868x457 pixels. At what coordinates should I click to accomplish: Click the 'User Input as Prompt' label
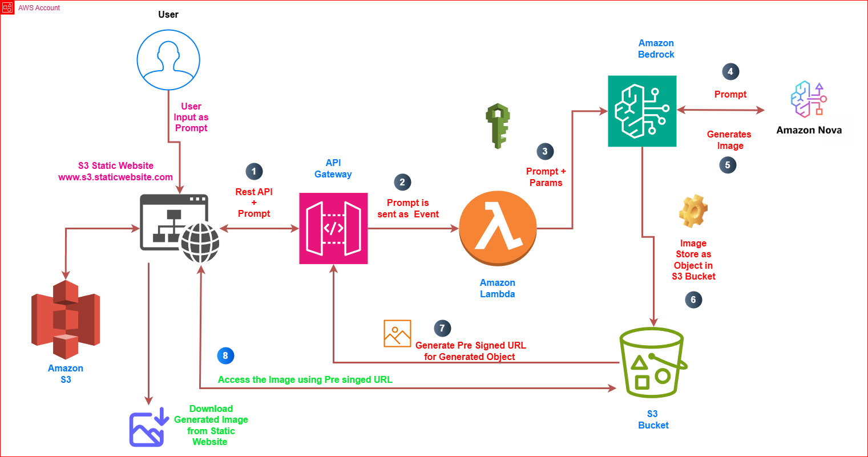tap(191, 117)
